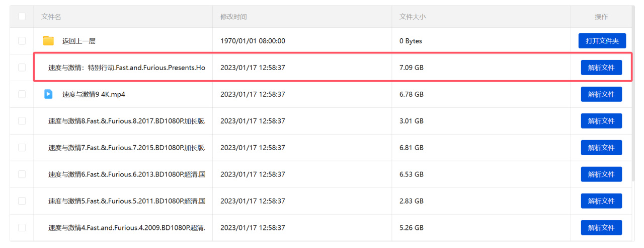This screenshot has width=644, height=248.
Task: Click 解析文件 for the 5.26 GB file
Action: click(601, 228)
